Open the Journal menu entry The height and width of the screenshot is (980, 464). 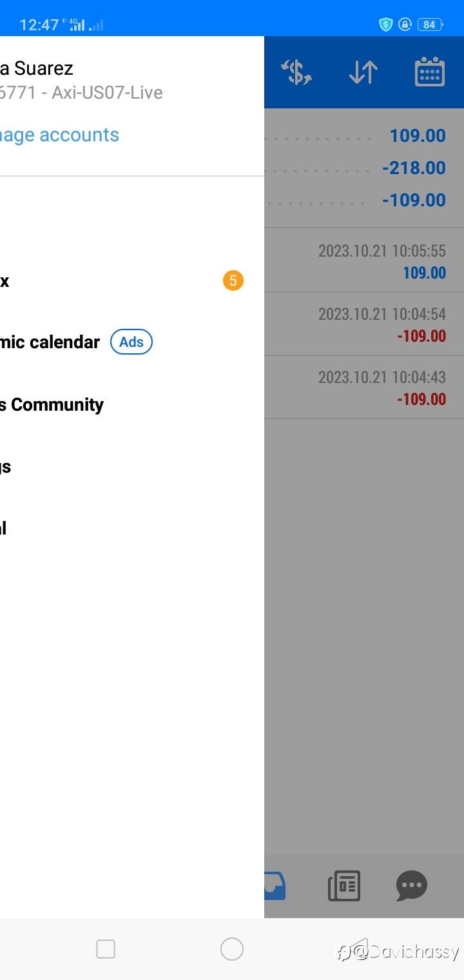pyautogui.click(x=4, y=529)
